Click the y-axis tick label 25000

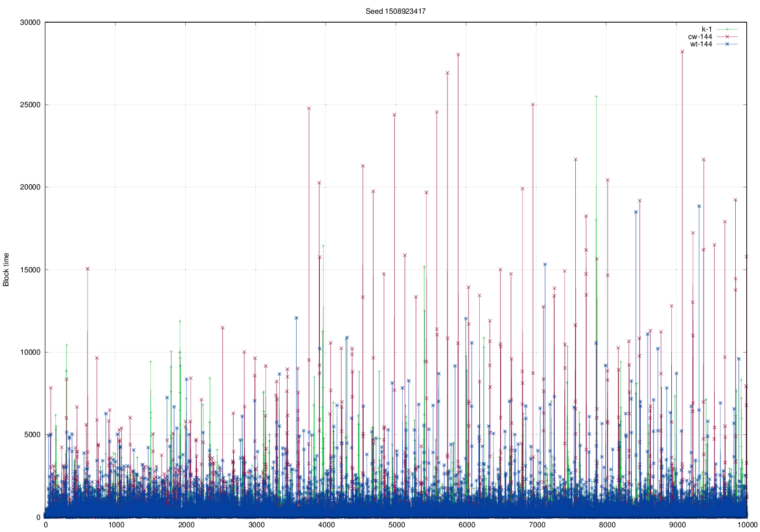pos(30,104)
